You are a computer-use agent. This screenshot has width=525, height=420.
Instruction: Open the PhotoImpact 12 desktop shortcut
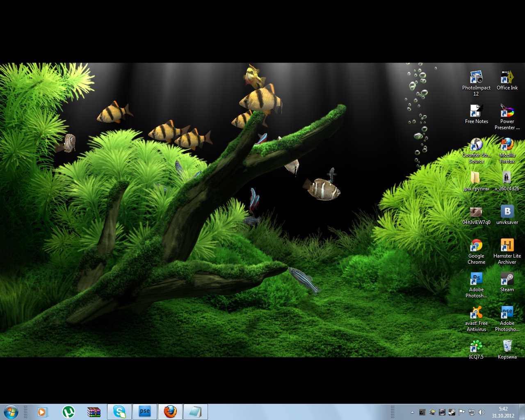[x=476, y=78]
